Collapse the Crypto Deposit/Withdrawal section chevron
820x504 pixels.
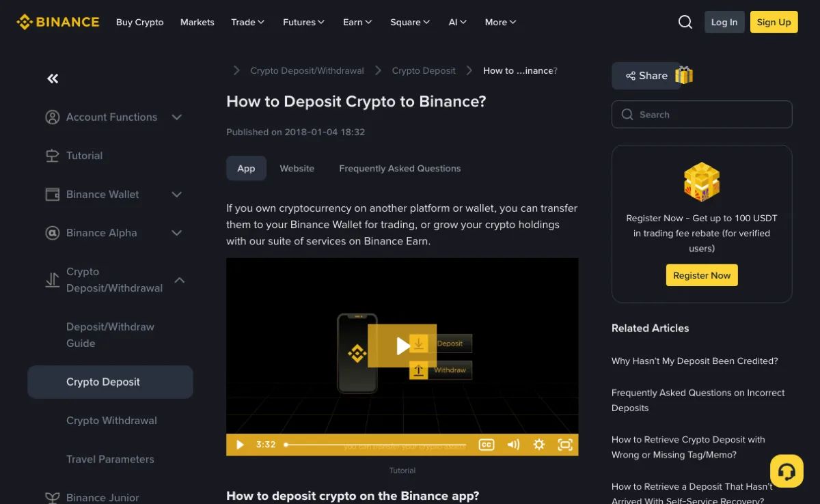pyautogui.click(x=180, y=280)
